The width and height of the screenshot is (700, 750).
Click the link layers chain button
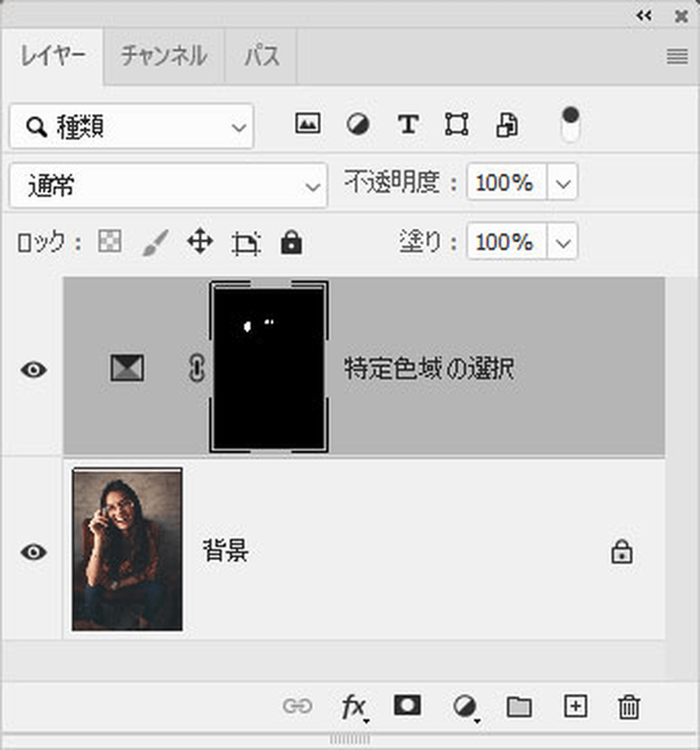(297, 706)
